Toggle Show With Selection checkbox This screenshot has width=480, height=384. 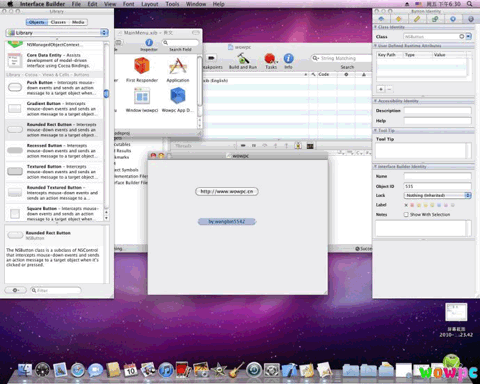[x=406, y=214]
